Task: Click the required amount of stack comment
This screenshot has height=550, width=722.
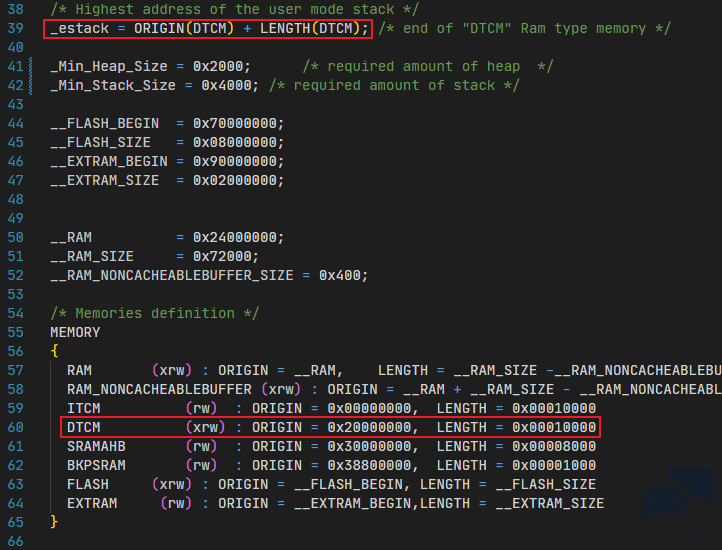Action: [x=394, y=86]
